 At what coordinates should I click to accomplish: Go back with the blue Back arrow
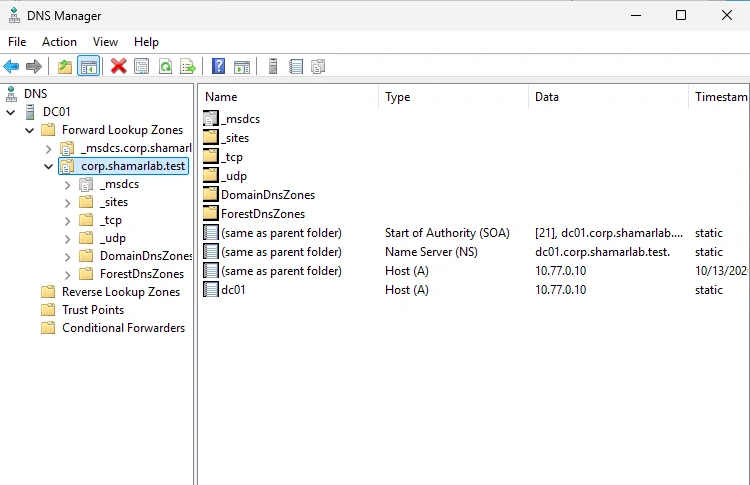click(11, 66)
